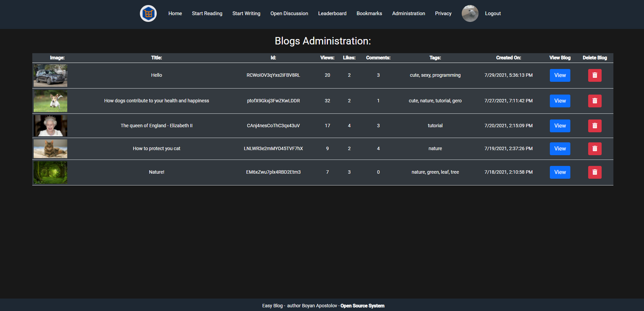Delete the Nature! blog post

[x=595, y=172]
